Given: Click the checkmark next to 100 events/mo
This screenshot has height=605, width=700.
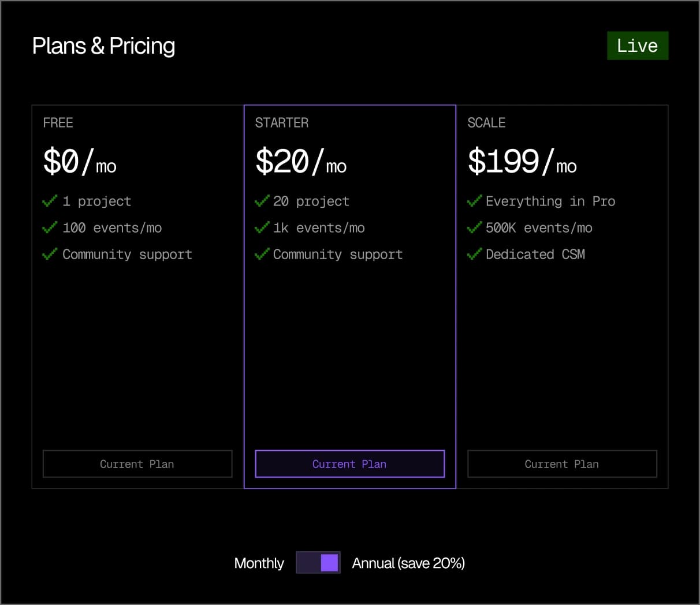Looking at the screenshot, I should tap(49, 227).
